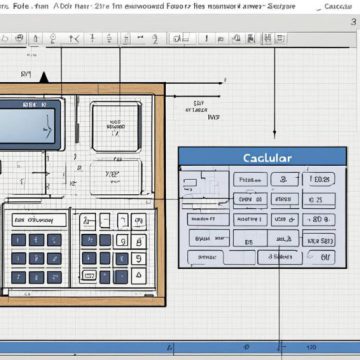360x360 pixels.
Task: Click the highlighted arrow tool icon in toolbar
Action: click(35, 39)
